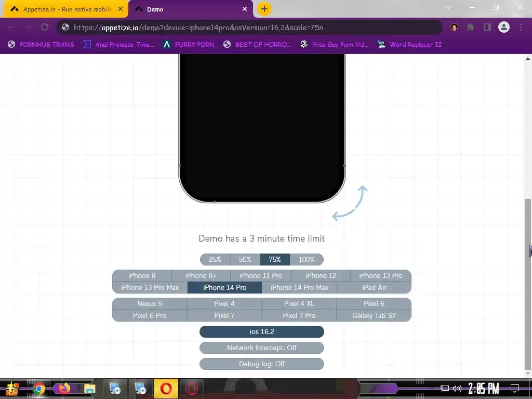Image resolution: width=532 pixels, height=399 pixels.
Task: Select iPhone 8+ device
Action: coord(201,275)
